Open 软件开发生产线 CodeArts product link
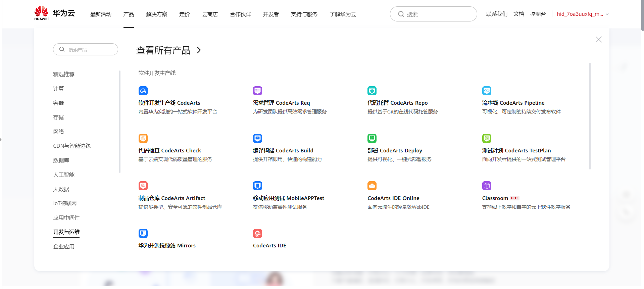The width and height of the screenshot is (644, 289). (169, 103)
